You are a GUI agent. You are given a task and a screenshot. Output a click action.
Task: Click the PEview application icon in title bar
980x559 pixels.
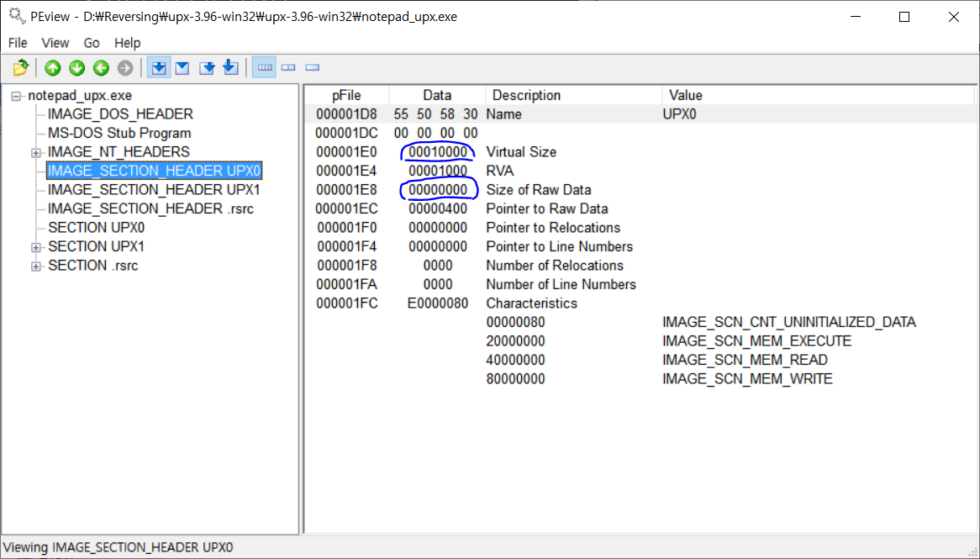[x=17, y=16]
